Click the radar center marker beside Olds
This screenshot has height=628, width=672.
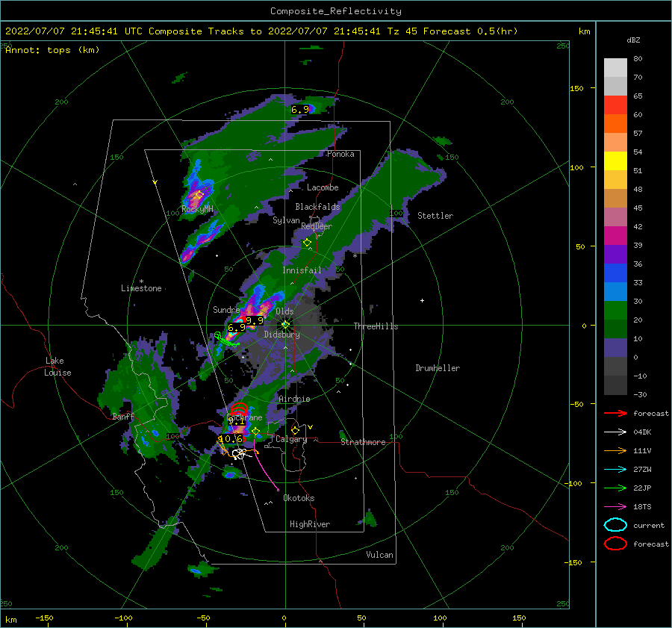(285, 325)
